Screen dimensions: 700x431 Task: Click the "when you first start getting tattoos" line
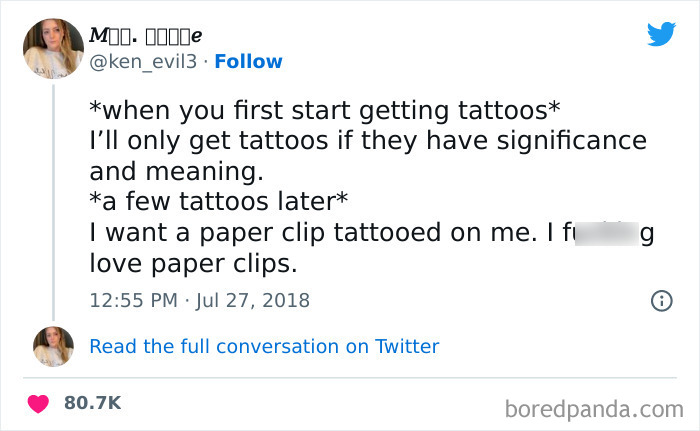coord(324,111)
